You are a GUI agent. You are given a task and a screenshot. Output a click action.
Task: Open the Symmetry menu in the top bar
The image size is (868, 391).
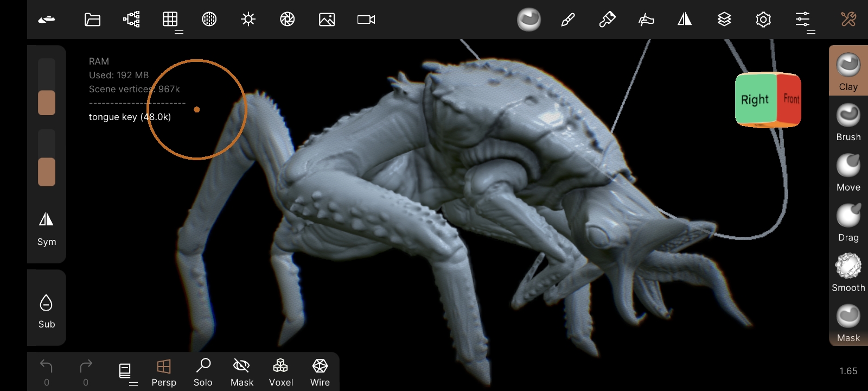[x=685, y=20]
